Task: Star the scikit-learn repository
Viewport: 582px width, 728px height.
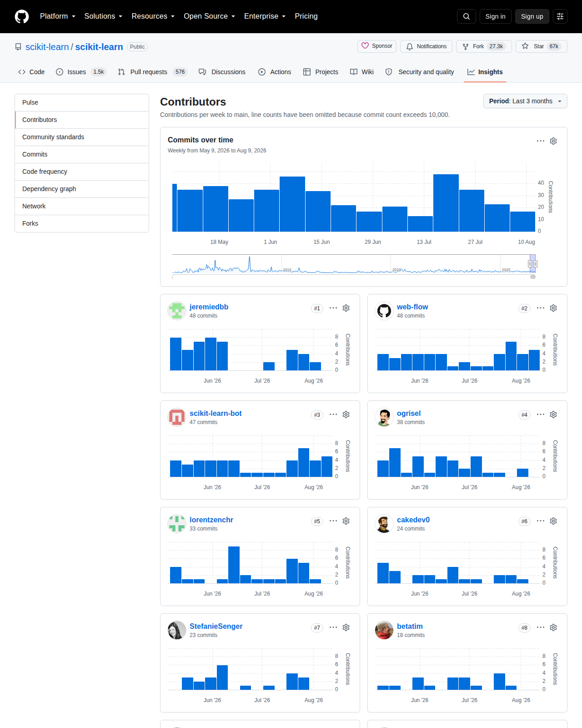Action: pyautogui.click(x=541, y=46)
